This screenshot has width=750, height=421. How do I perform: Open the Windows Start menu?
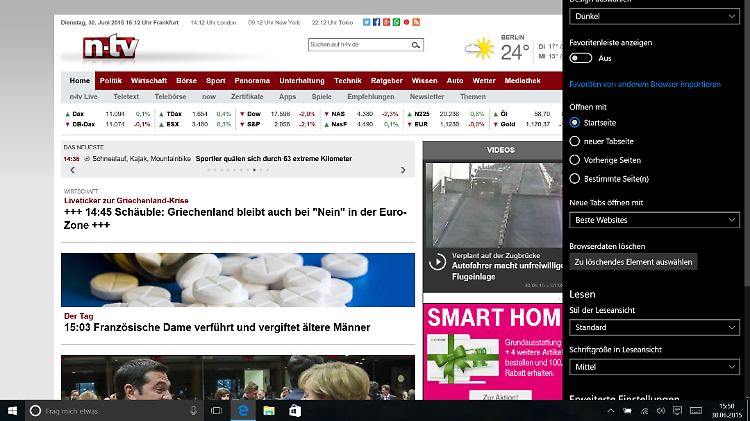point(12,410)
